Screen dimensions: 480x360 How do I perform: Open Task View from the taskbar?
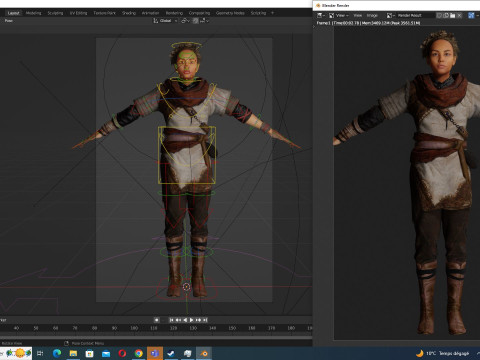point(40,353)
